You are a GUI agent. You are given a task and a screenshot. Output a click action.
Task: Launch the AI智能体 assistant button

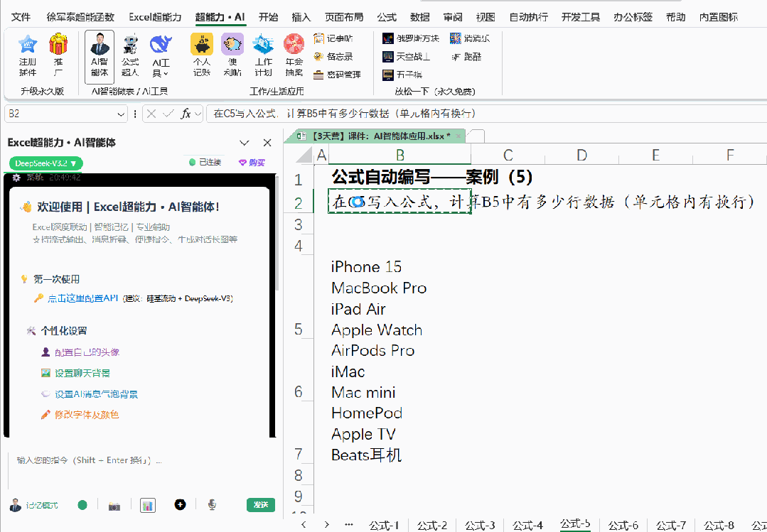point(100,57)
